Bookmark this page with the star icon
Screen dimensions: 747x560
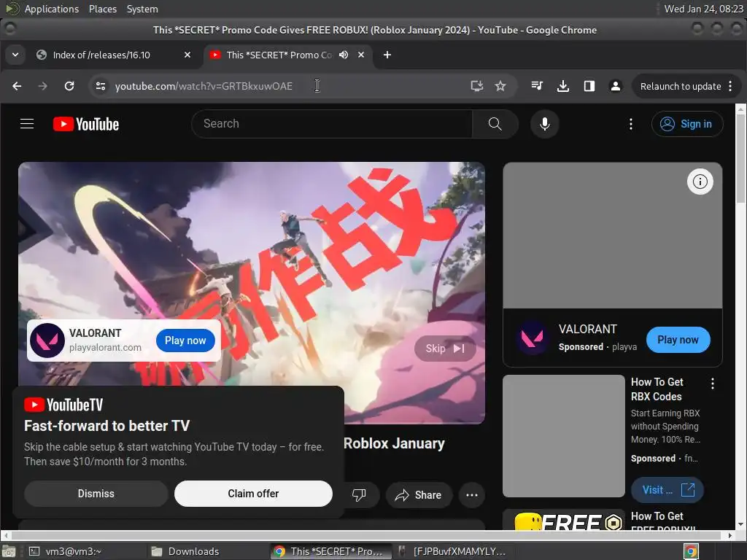pyautogui.click(x=500, y=86)
